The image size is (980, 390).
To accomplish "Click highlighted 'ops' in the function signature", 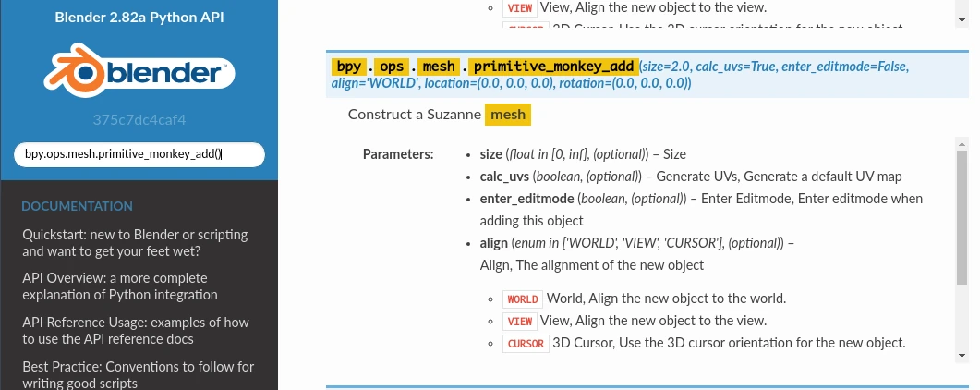I will pyautogui.click(x=393, y=67).
